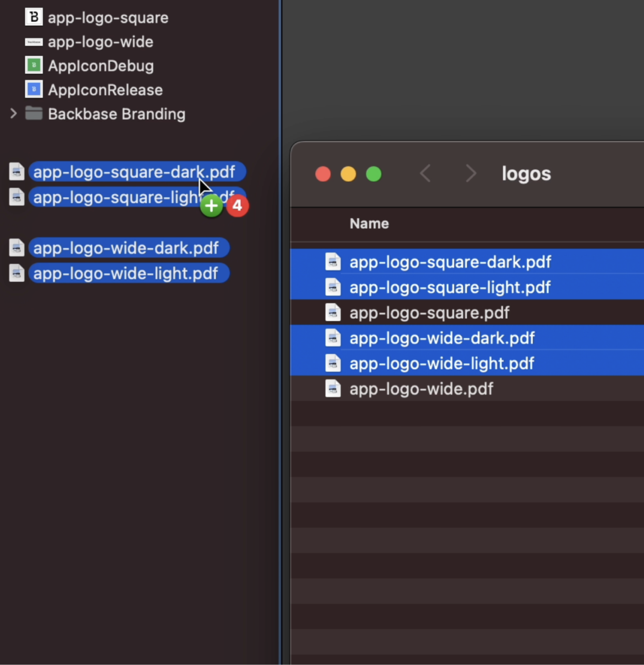Sort files by the Name column
The height and width of the screenshot is (665, 644).
(369, 223)
